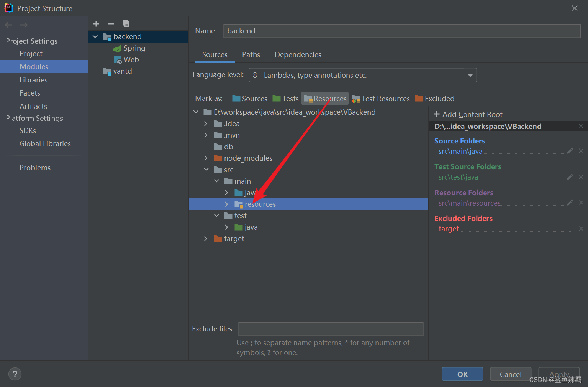Open Project settings

(31, 53)
